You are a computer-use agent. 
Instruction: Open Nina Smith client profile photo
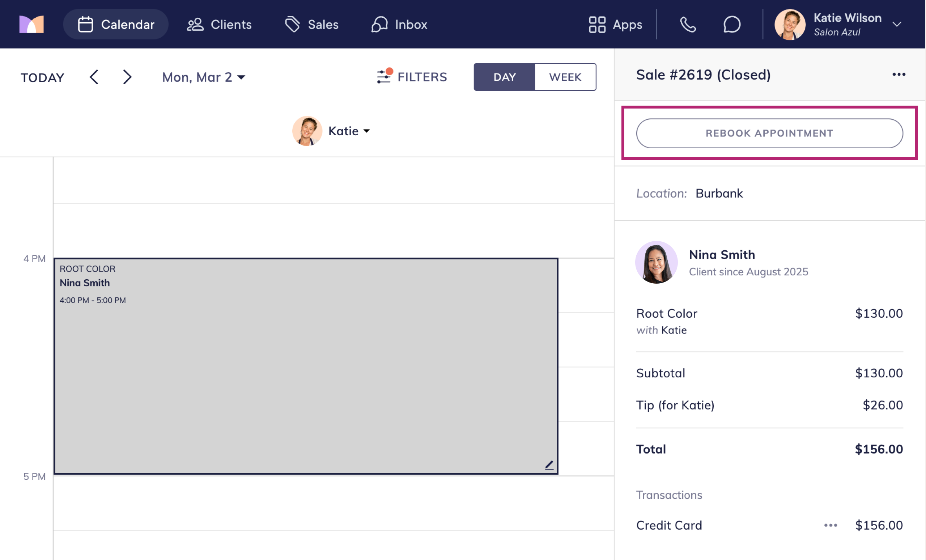coord(656,262)
